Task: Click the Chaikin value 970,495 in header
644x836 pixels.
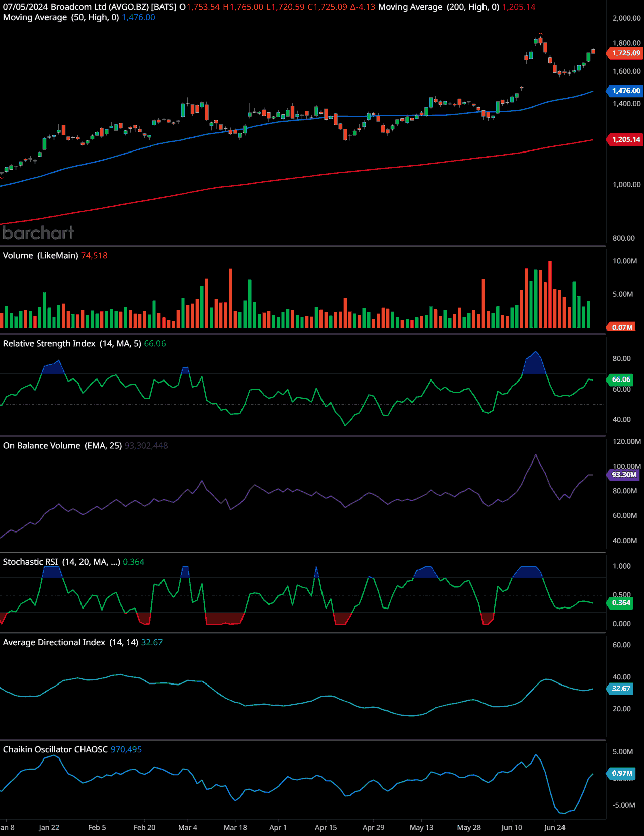Action: pyautogui.click(x=126, y=749)
